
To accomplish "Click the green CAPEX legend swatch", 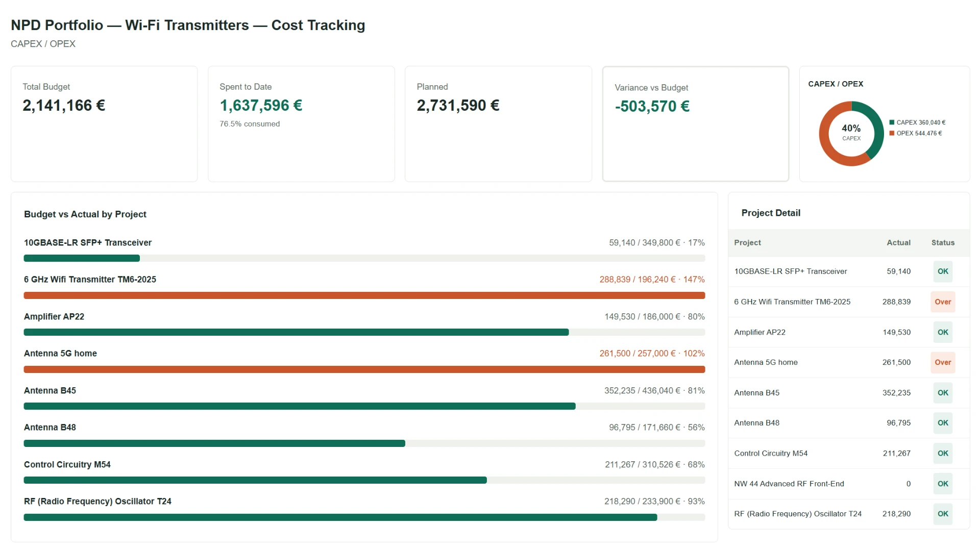I will click(x=892, y=122).
